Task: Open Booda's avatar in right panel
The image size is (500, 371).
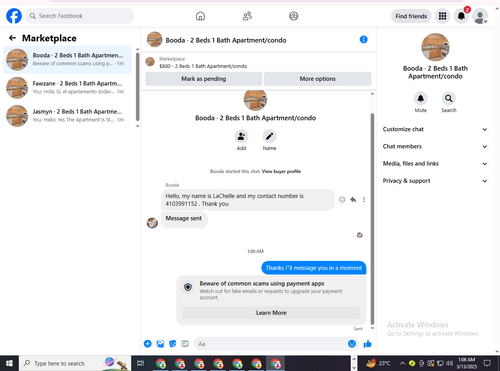Action: (x=435, y=47)
